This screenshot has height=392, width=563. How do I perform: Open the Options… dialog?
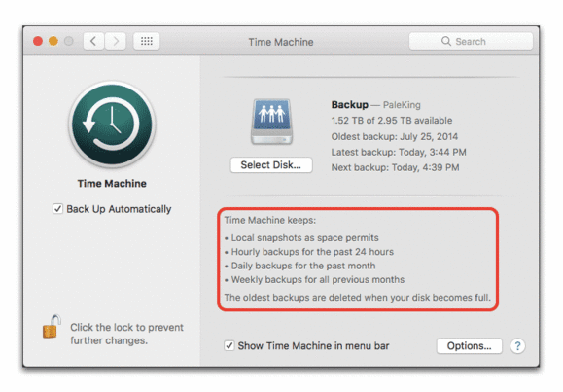(469, 346)
